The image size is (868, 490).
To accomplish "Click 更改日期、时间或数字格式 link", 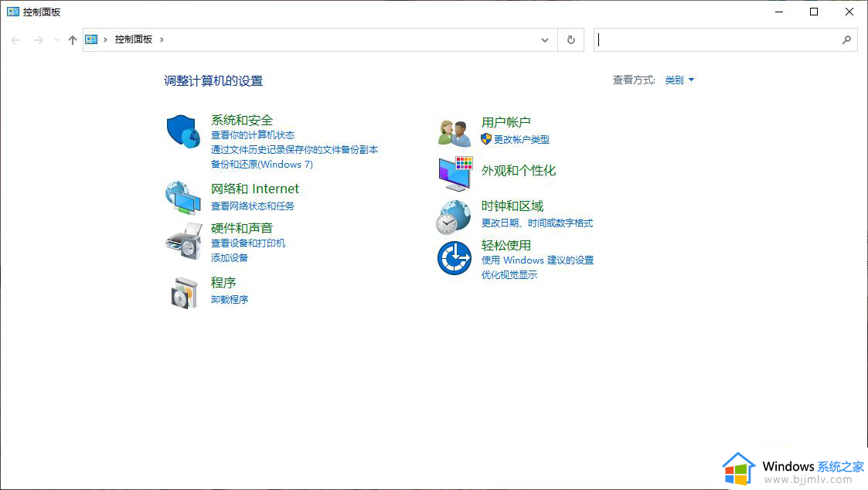I will 537,223.
